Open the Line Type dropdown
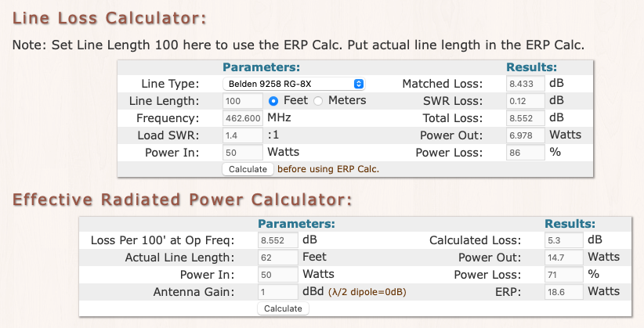Image resolution: width=644 pixels, height=328 pixels. coord(294,84)
